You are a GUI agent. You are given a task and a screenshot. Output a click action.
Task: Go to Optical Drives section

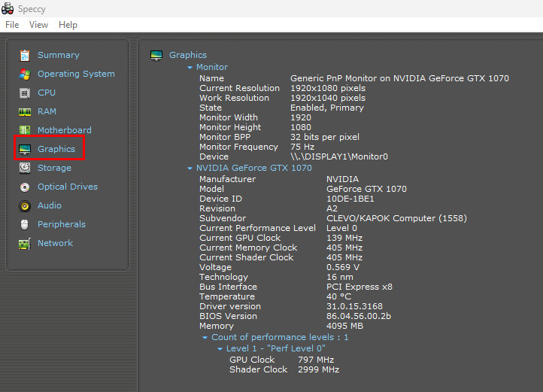(68, 187)
